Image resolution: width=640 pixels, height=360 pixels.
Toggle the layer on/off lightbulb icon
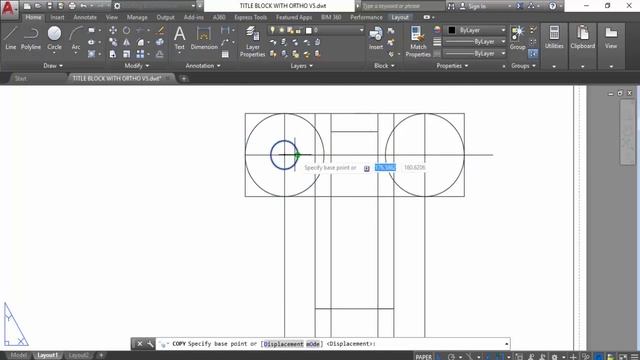272,30
